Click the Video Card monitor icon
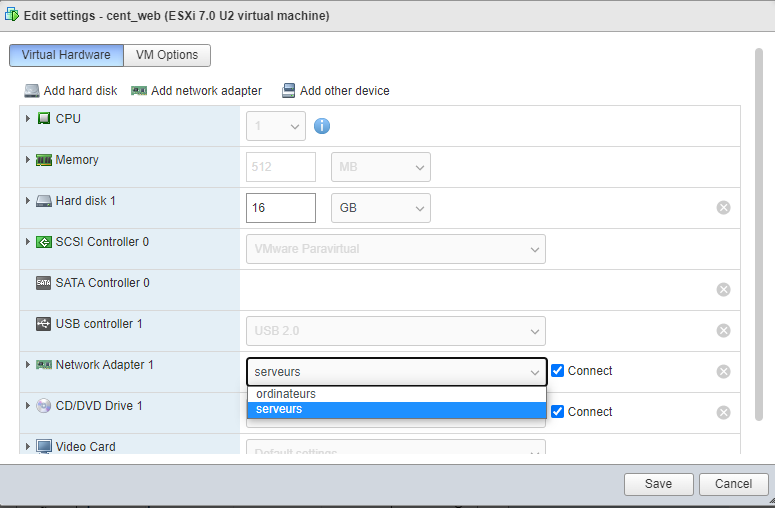The height and width of the screenshot is (508, 775). [44, 447]
